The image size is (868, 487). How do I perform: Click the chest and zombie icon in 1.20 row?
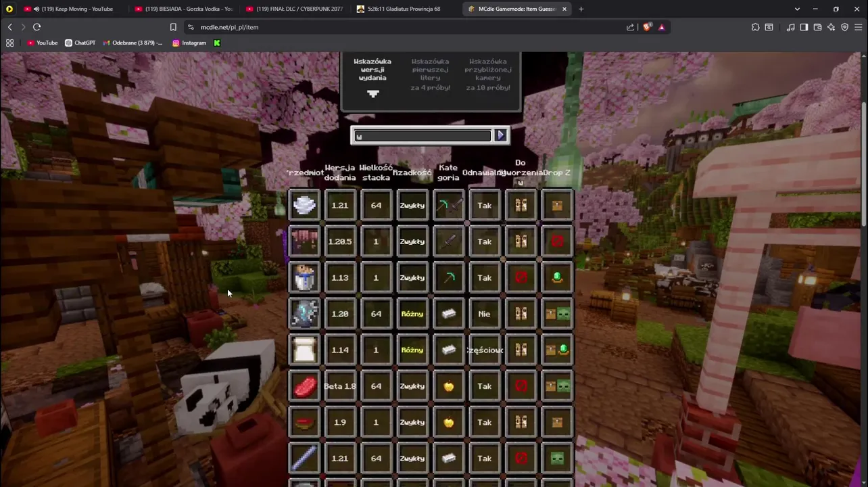[557, 314]
